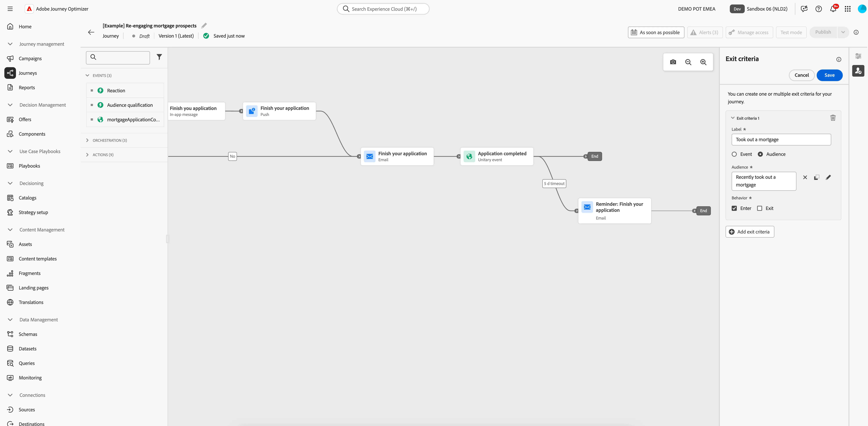Check the Exit behavior checkbox
This screenshot has height=426, width=868.
click(760, 209)
